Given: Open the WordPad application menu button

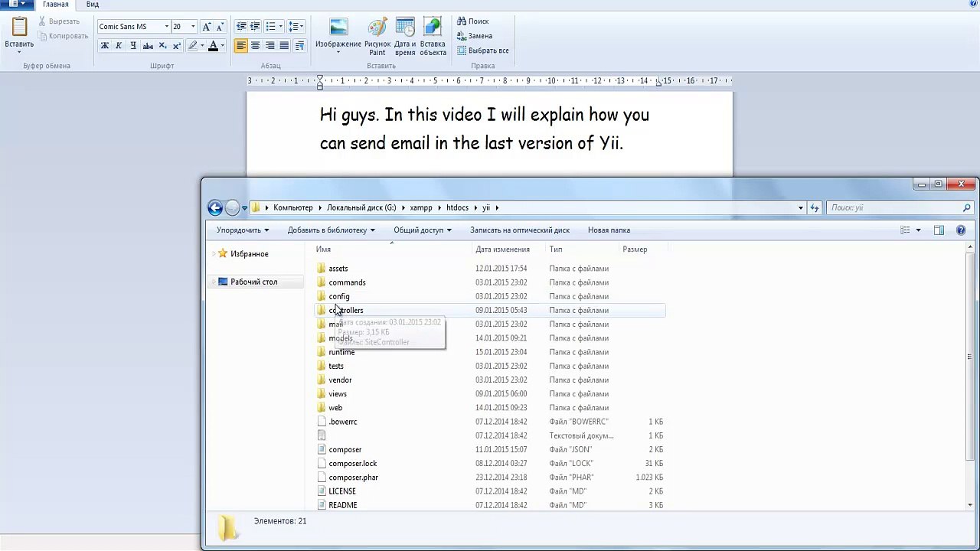Looking at the screenshot, I should (x=18, y=5).
